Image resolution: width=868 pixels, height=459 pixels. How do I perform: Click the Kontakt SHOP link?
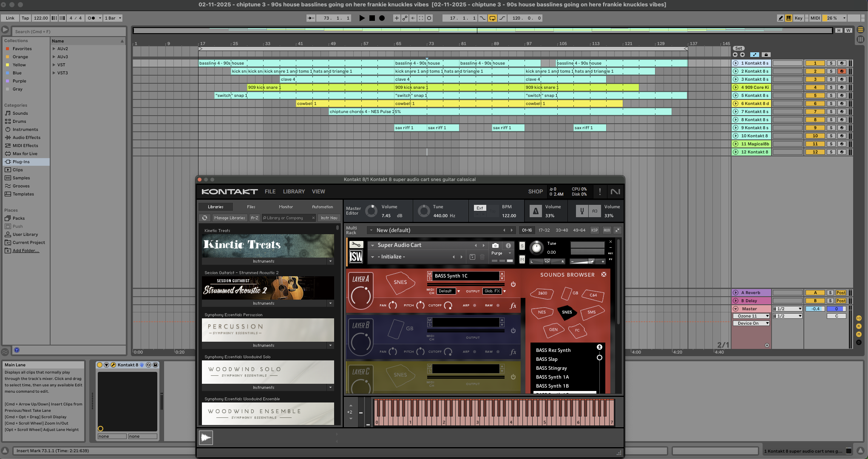[535, 192]
